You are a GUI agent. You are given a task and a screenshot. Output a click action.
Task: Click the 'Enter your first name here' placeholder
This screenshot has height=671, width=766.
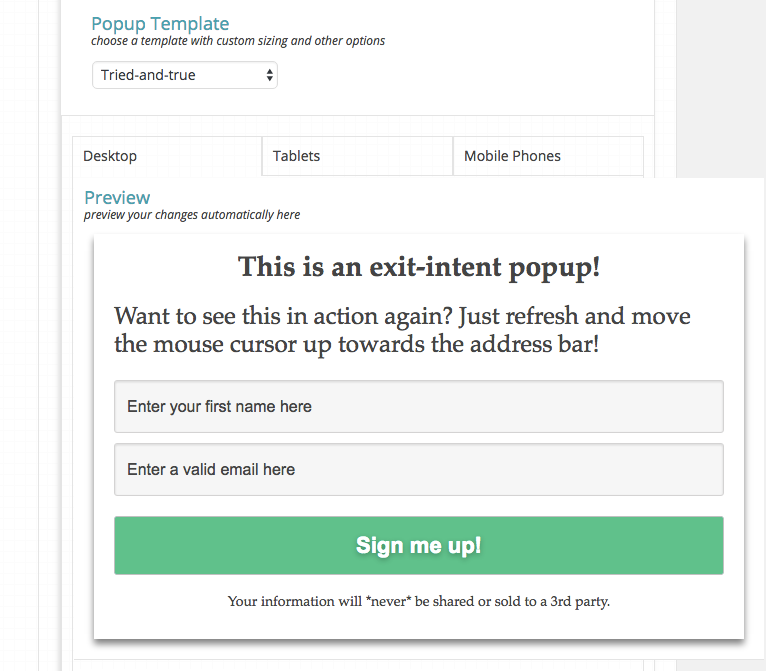click(219, 406)
